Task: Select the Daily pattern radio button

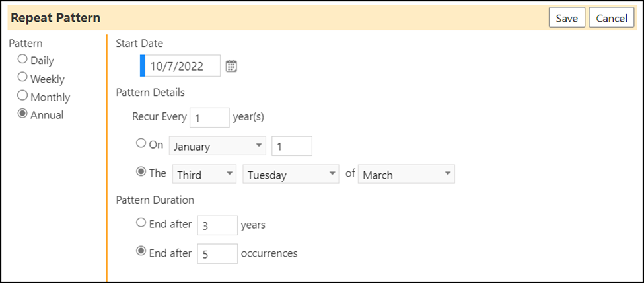Action: click(22, 60)
